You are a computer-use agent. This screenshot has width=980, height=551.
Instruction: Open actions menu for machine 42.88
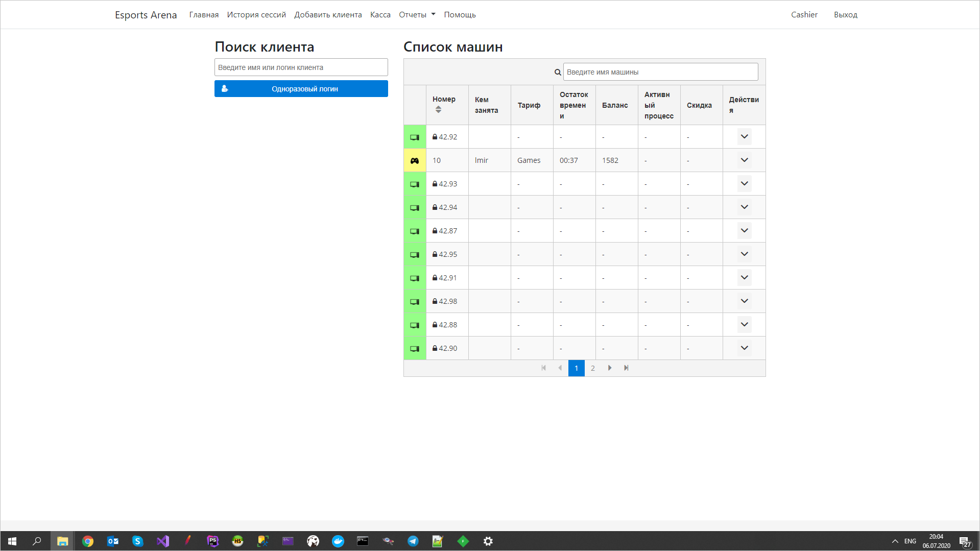point(744,325)
